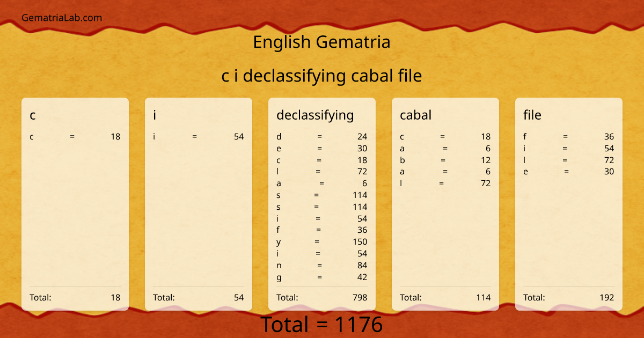The width and height of the screenshot is (644, 338).
Task: Click the 'c' card title
Action: coord(33,115)
